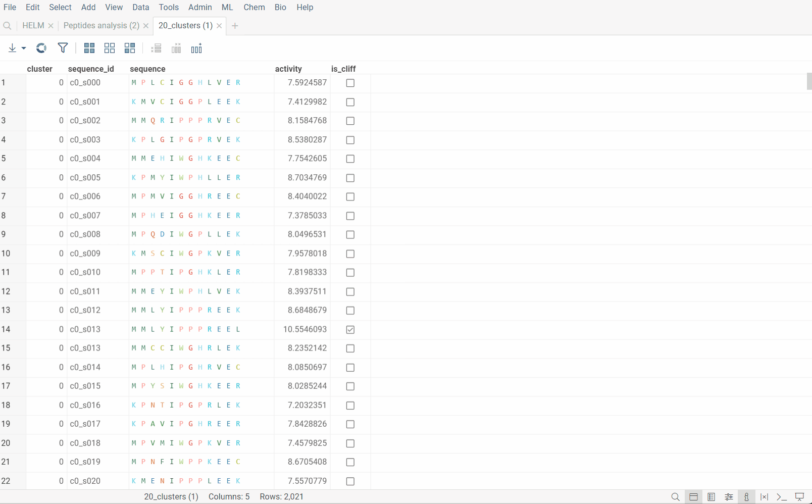Screen dimensions: 812x504
Task: Invert the current row selection
Action: [x=130, y=48]
